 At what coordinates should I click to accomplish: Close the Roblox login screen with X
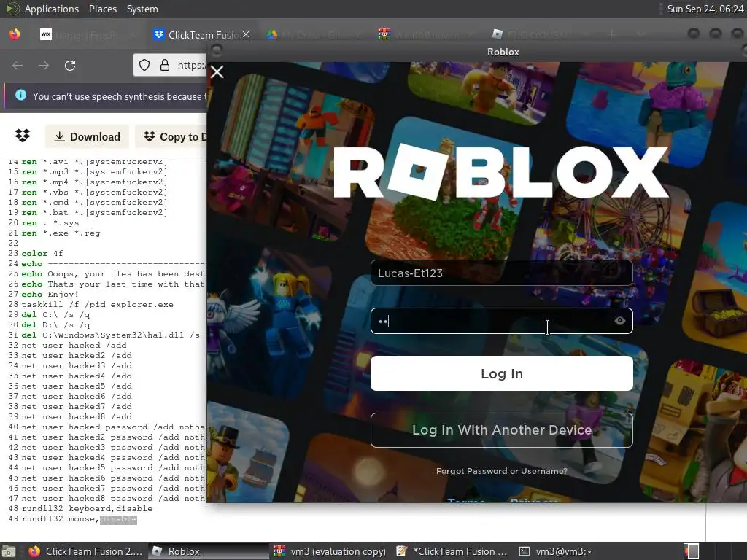217,72
